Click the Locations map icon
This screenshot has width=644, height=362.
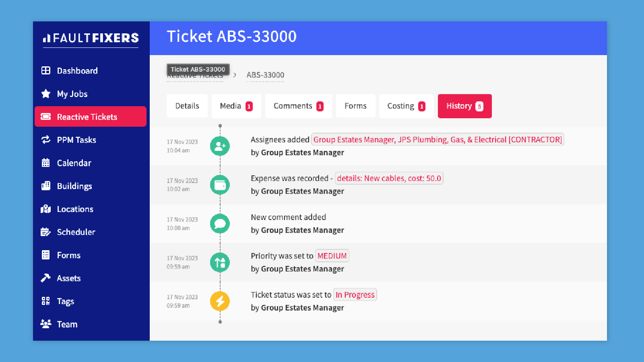point(45,209)
